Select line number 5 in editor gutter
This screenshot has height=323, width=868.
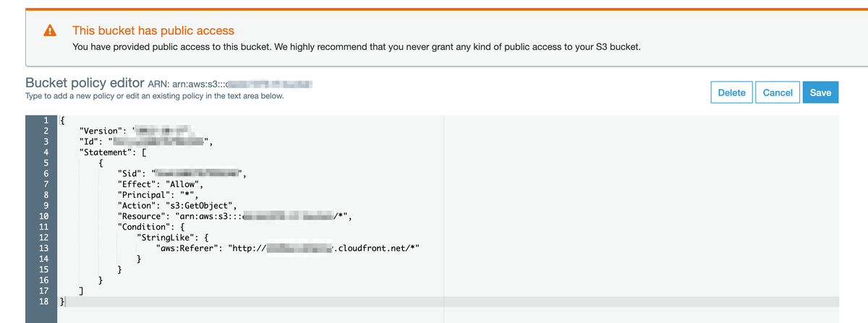pyautogui.click(x=45, y=163)
